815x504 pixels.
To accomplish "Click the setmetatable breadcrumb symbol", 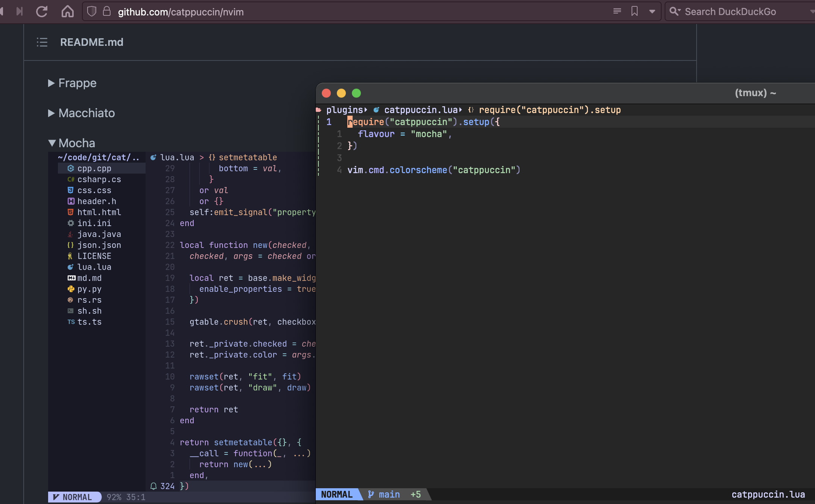I will click(x=248, y=157).
